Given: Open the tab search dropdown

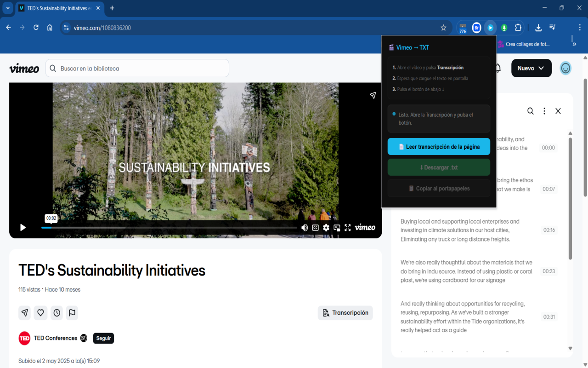Looking at the screenshot, I should coord(8,8).
